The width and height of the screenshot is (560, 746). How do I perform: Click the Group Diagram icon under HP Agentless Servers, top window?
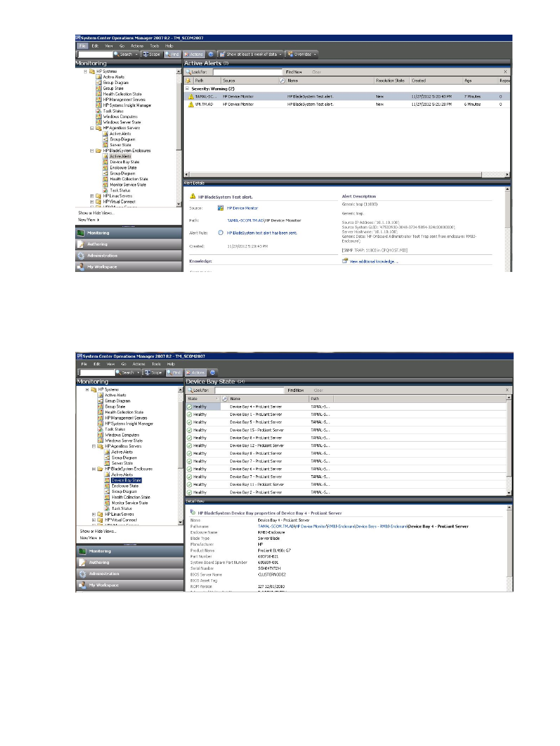tap(106, 139)
